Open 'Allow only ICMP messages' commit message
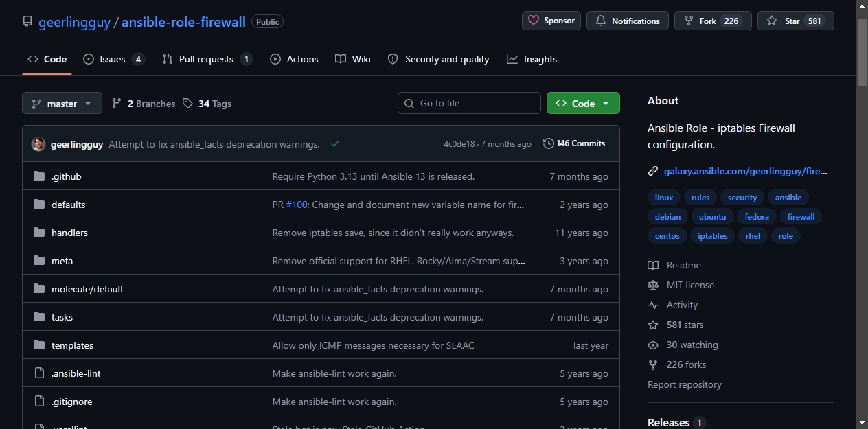 point(373,345)
